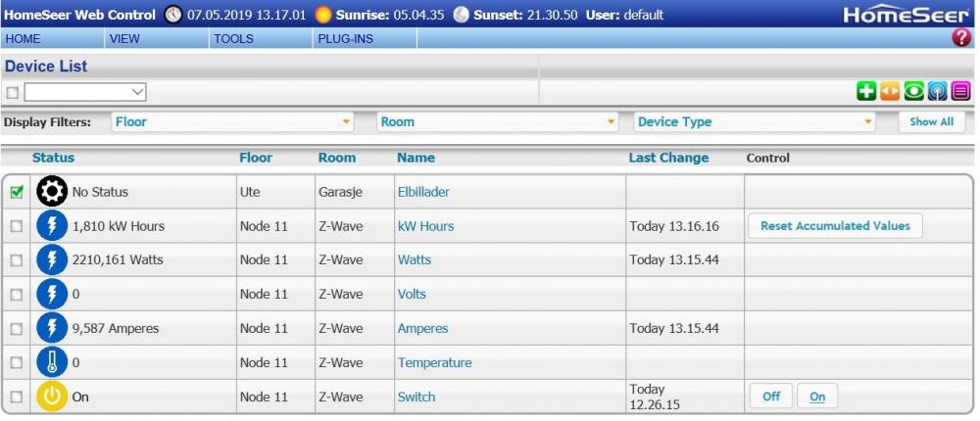The height and width of the screenshot is (421, 980).
Task: Click the black gear icon for Elbillader
Action: pos(52,192)
